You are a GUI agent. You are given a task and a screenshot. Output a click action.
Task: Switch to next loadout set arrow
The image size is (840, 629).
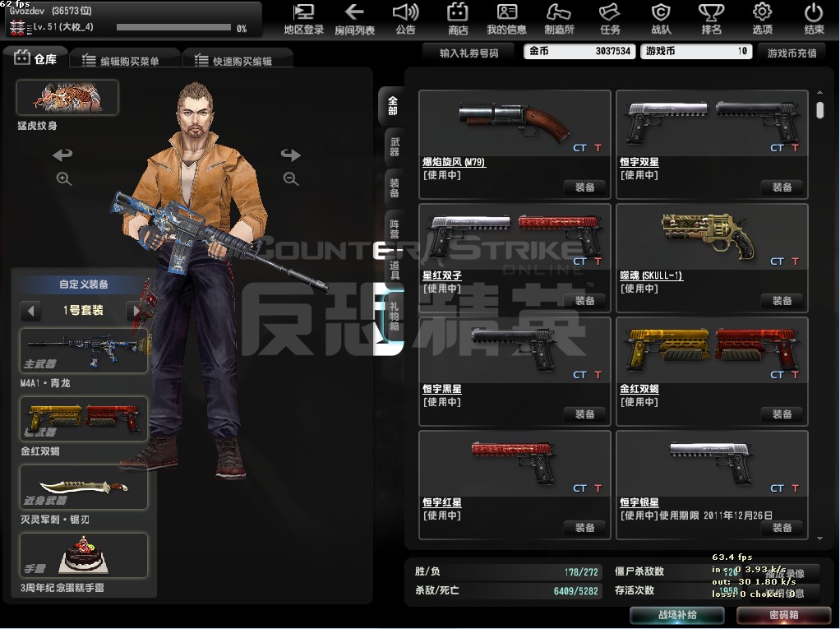point(136,311)
